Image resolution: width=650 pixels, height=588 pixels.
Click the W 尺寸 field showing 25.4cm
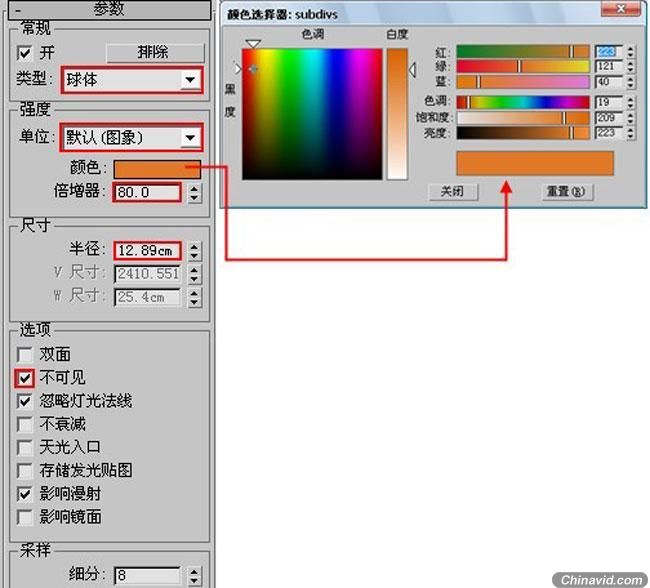pos(147,297)
